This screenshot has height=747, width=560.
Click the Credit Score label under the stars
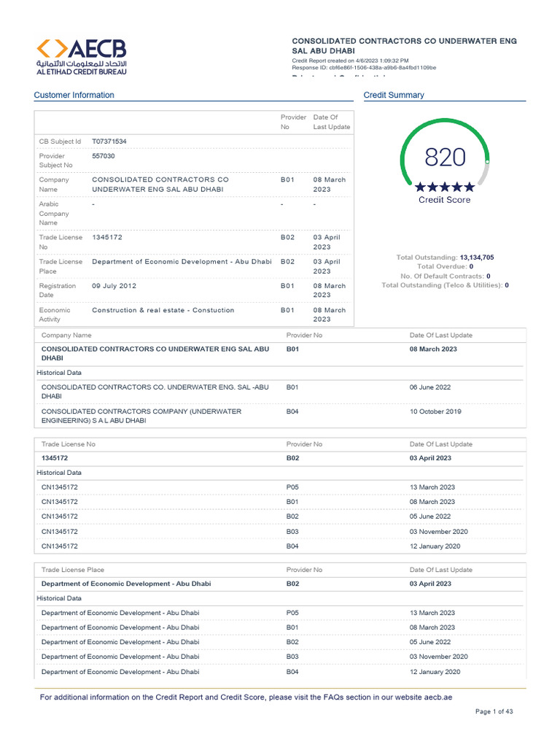[x=444, y=200]
